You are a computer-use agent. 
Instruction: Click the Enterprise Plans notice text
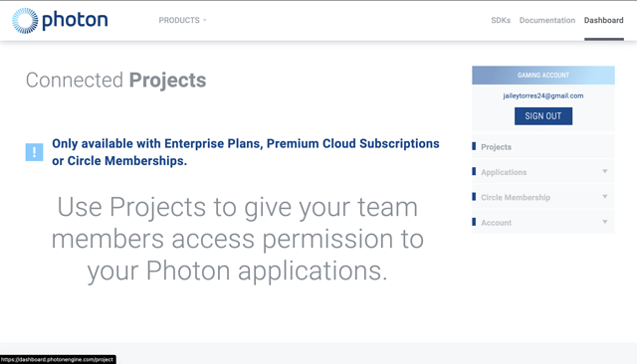tap(246, 152)
